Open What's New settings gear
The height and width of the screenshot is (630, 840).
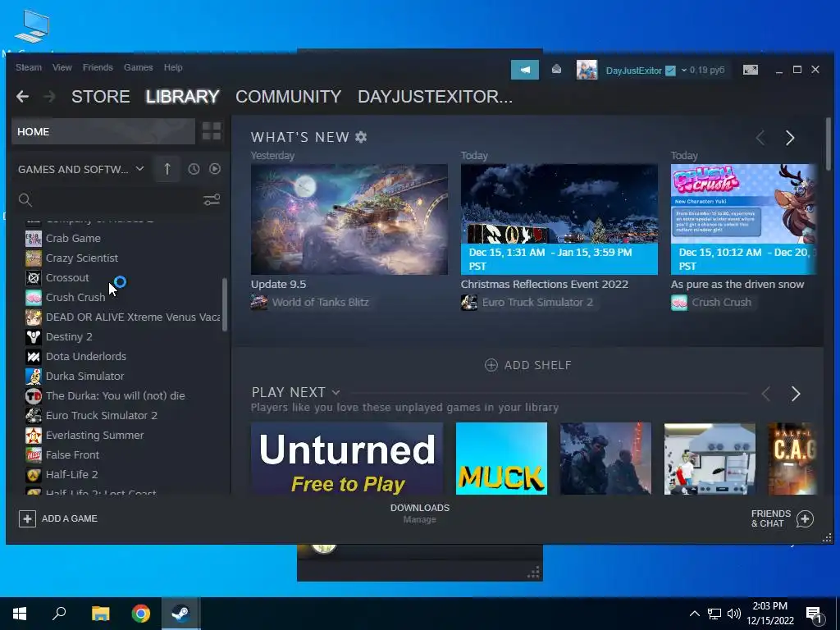point(361,137)
